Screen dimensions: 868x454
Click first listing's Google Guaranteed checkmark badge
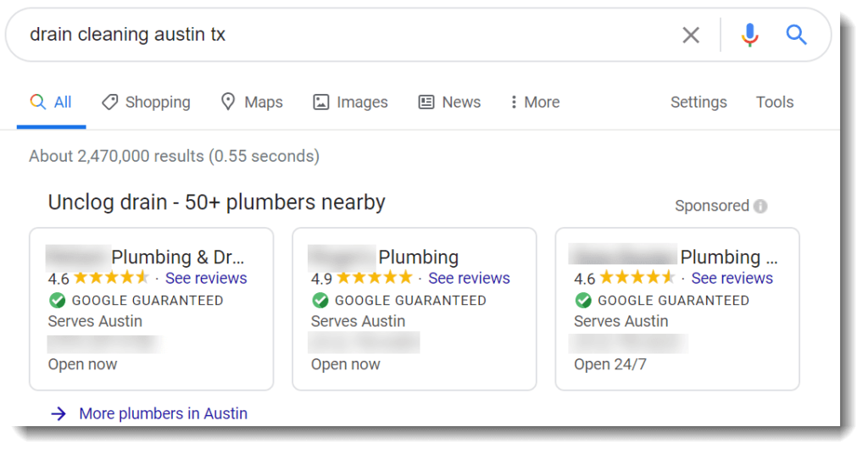[57, 300]
